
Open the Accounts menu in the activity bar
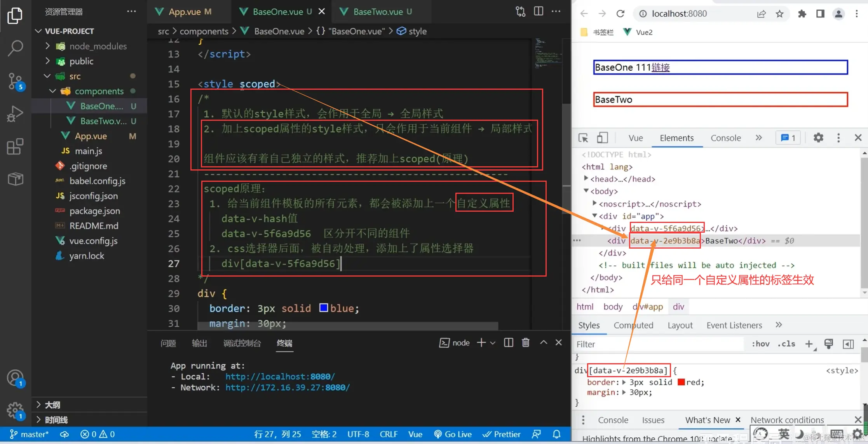tap(16, 378)
